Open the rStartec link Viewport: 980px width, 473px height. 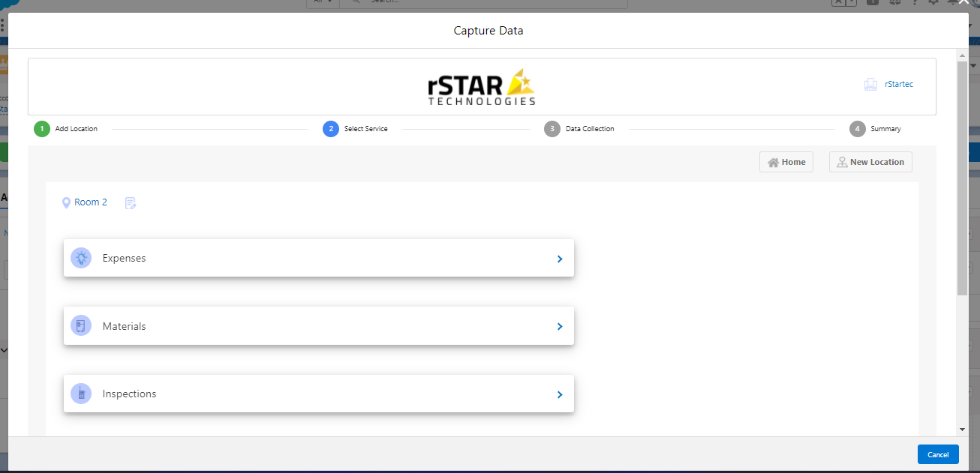[x=898, y=84]
